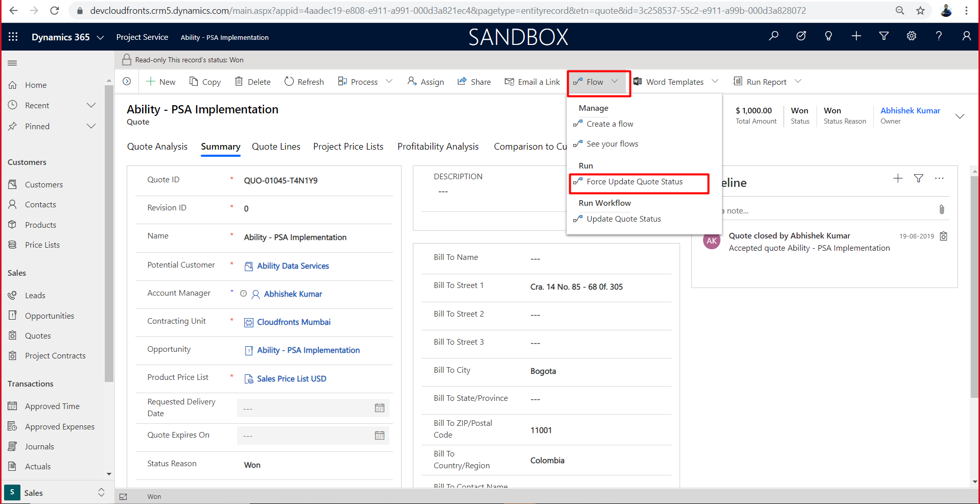Open Cloudfronts Mumbai contracting unit link

(294, 322)
